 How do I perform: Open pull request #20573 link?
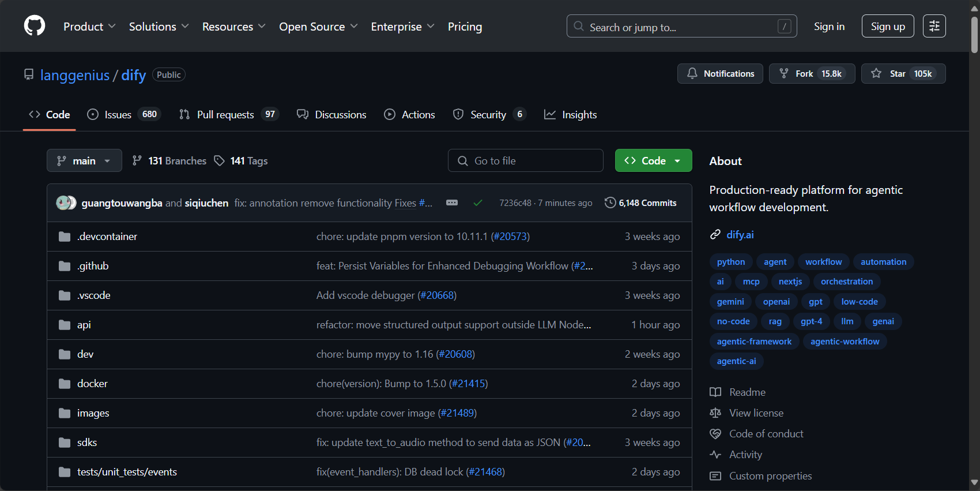pyautogui.click(x=510, y=237)
